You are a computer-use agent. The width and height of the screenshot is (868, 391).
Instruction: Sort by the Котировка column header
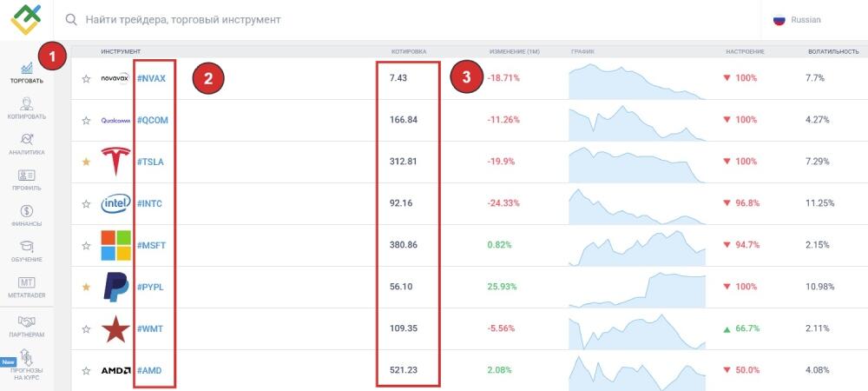click(409, 51)
